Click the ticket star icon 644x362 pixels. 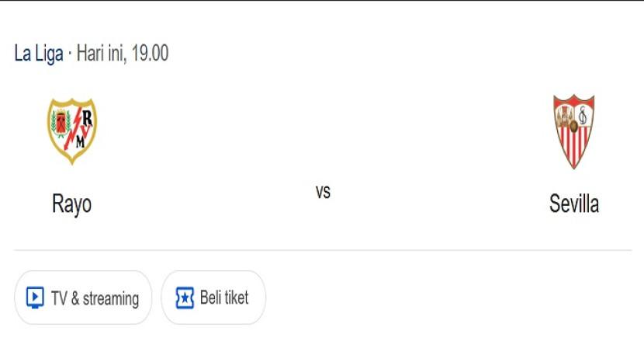point(185,298)
